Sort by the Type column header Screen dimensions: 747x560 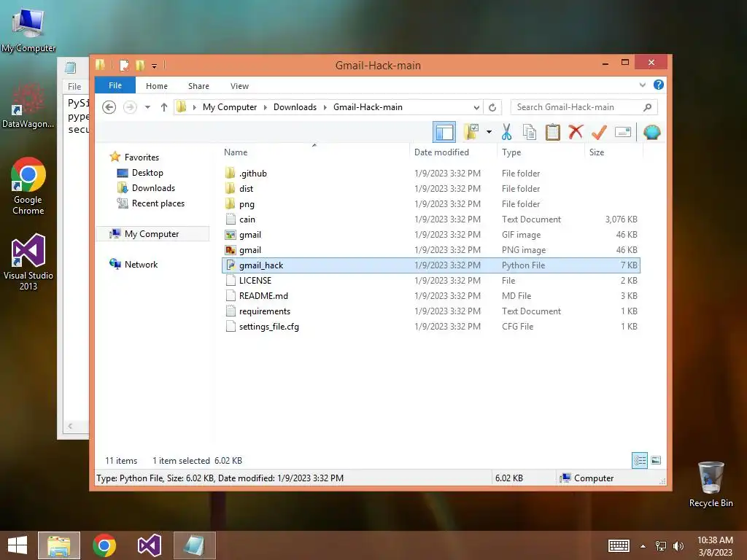click(541, 152)
